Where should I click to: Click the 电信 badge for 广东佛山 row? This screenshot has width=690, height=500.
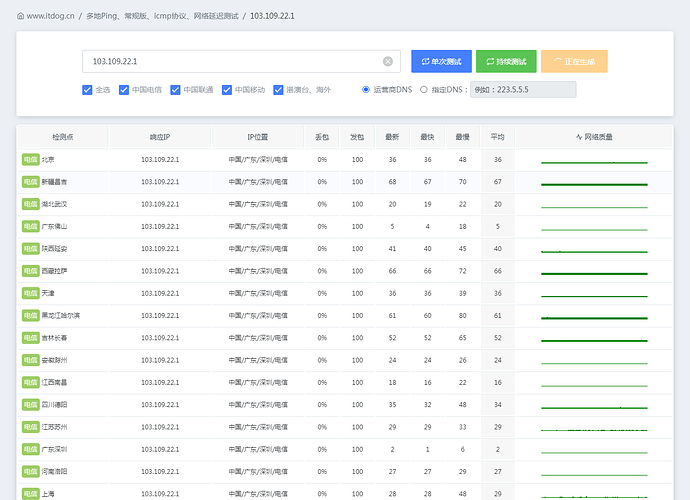(30, 226)
